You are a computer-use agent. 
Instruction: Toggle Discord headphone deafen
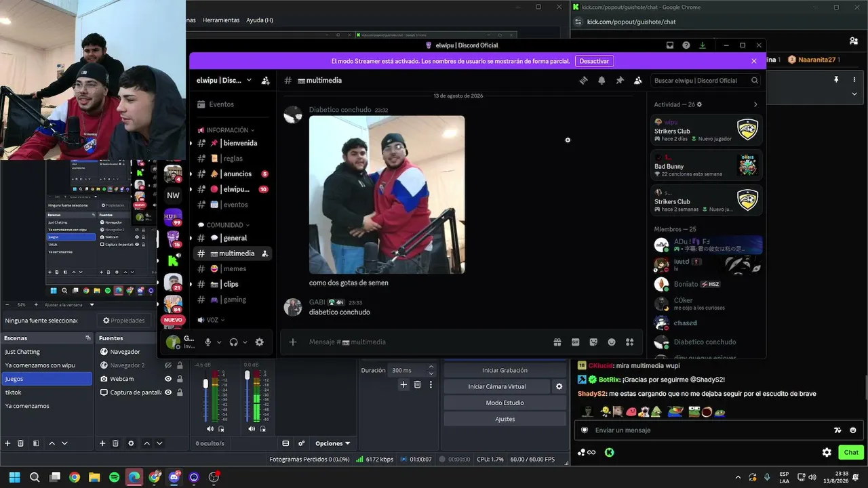234,342
